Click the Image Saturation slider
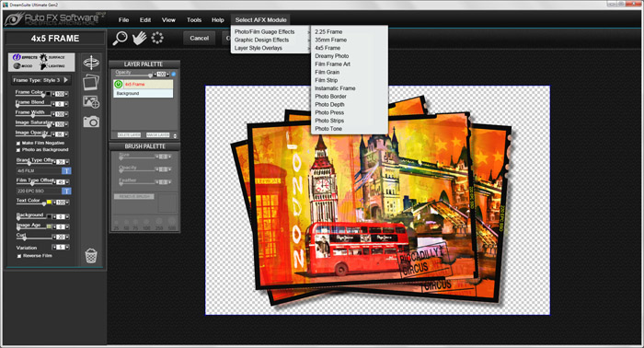The image size is (644, 348). (33, 125)
